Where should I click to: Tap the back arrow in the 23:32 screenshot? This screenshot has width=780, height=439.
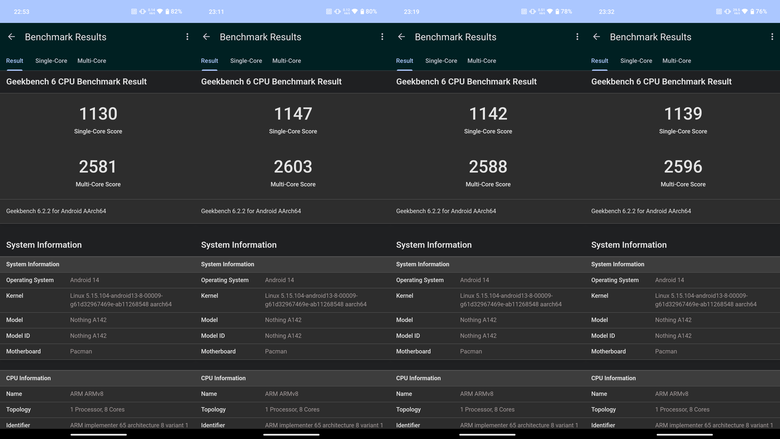596,37
